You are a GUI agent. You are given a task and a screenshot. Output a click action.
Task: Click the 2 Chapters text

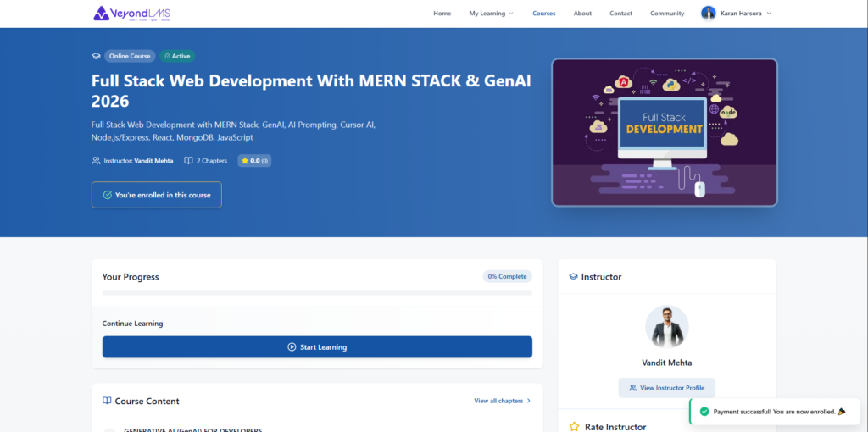(x=211, y=161)
